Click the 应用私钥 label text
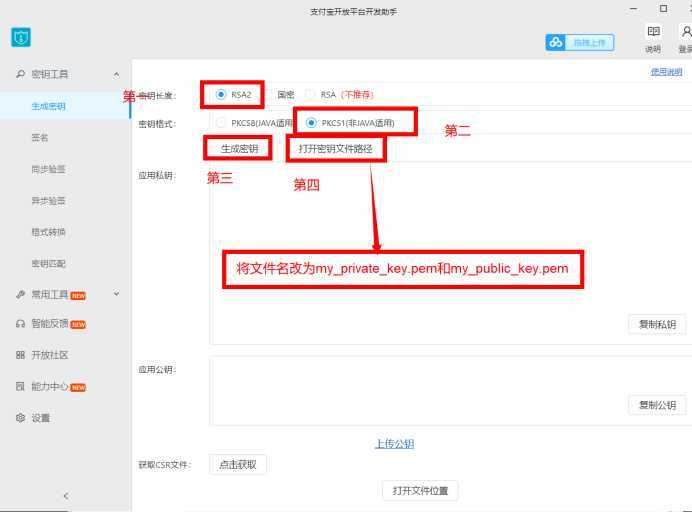 [157, 175]
